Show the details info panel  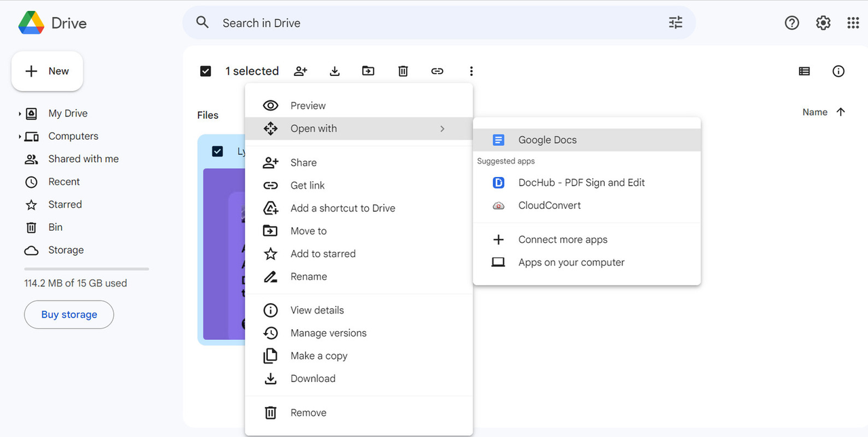839,71
